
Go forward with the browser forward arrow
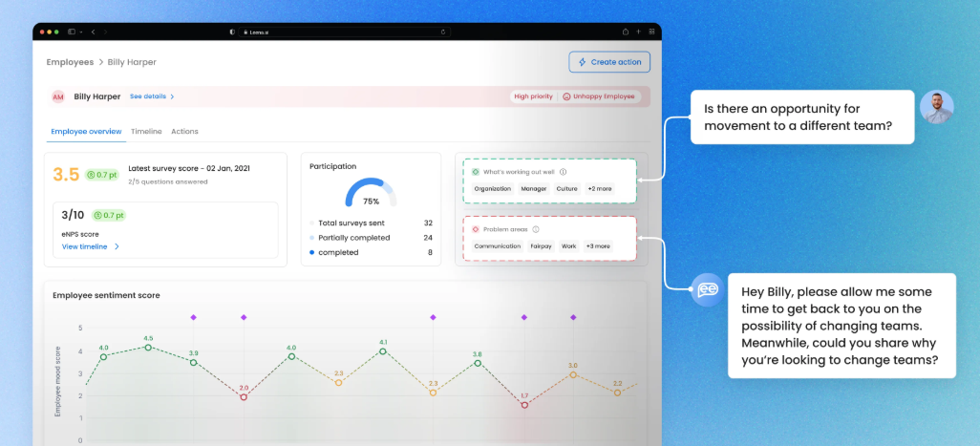pos(105,32)
